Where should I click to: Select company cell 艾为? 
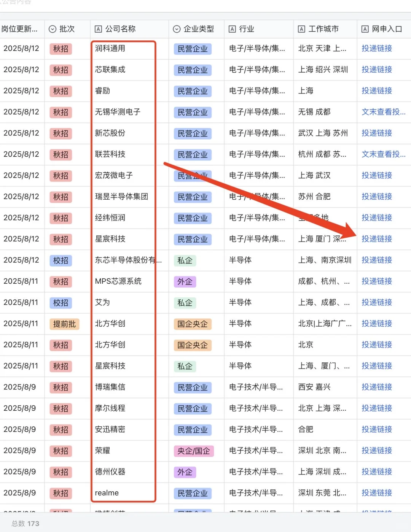click(129, 302)
